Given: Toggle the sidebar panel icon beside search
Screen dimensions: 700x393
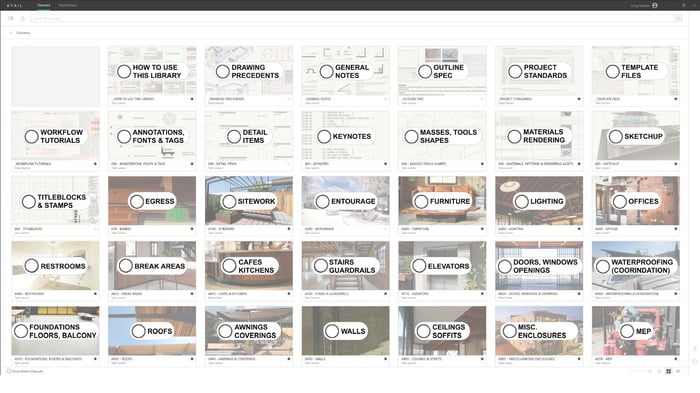Looking at the screenshot, I should click(11, 18).
